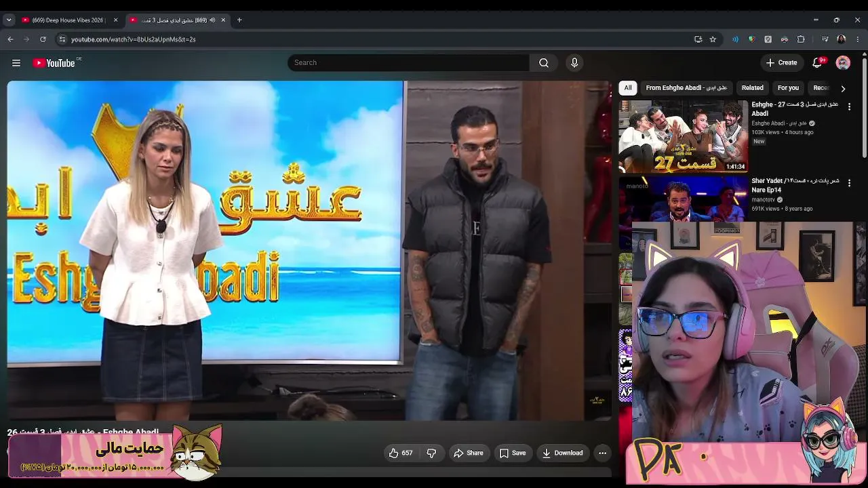
Task: Switch to Deep House Vibes 2026 tab
Action: (x=69, y=20)
